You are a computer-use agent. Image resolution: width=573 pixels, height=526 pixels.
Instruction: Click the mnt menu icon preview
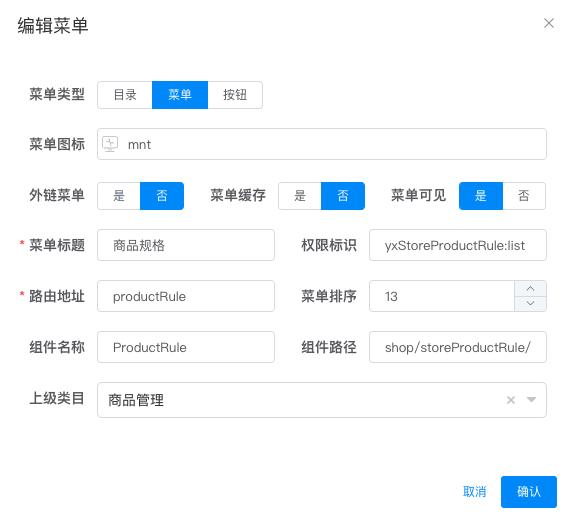(x=110, y=144)
